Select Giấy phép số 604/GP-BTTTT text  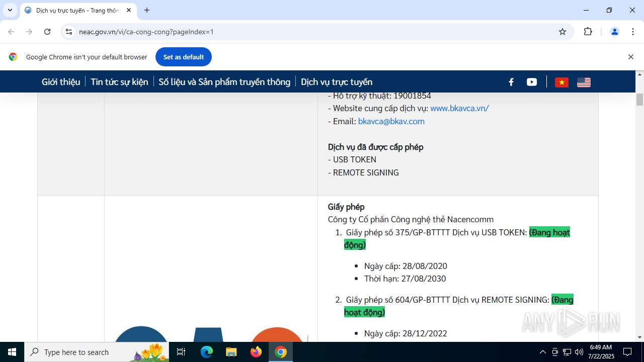[398, 300]
